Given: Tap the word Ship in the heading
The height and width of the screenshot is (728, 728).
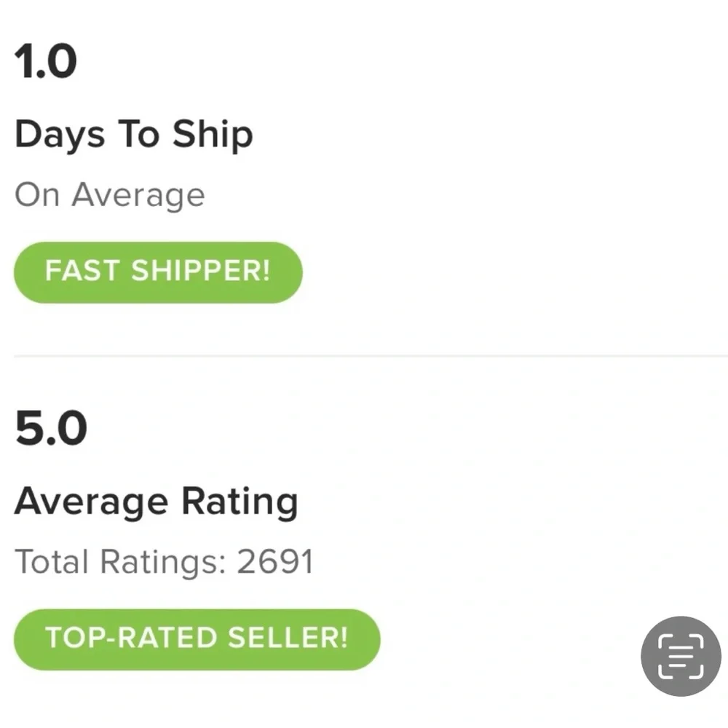Looking at the screenshot, I should point(212,135).
